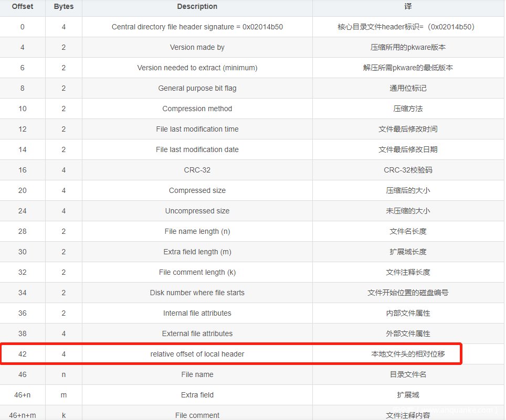
Task: Click the 'Disk number where file starts' cell
Action: pos(197,293)
